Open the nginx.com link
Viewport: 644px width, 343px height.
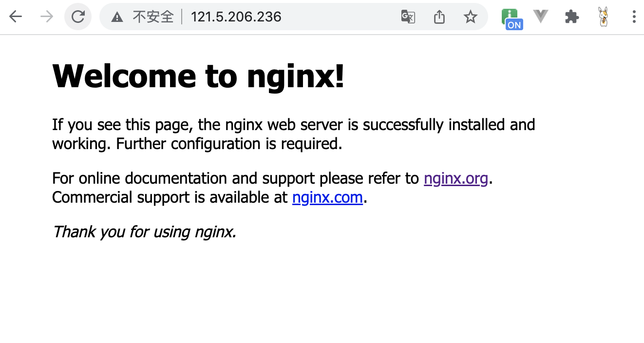(x=327, y=198)
